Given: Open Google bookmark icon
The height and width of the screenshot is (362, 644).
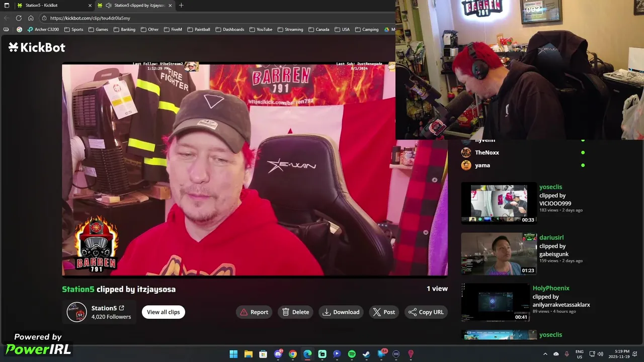Looking at the screenshot, I should pyautogui.click(x=20, y=30).
